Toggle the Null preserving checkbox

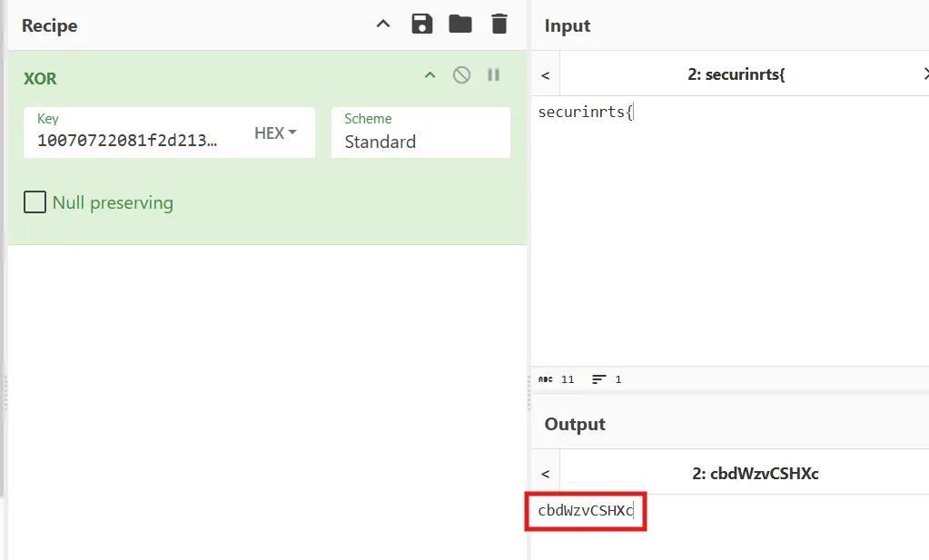point(35,201)
